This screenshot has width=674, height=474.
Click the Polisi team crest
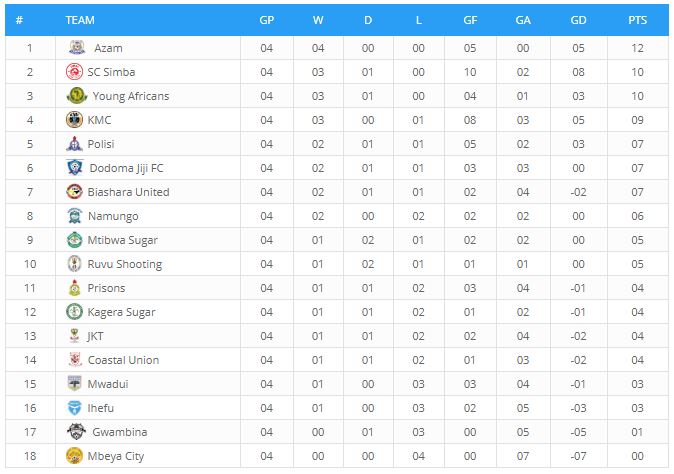(74, 144)
